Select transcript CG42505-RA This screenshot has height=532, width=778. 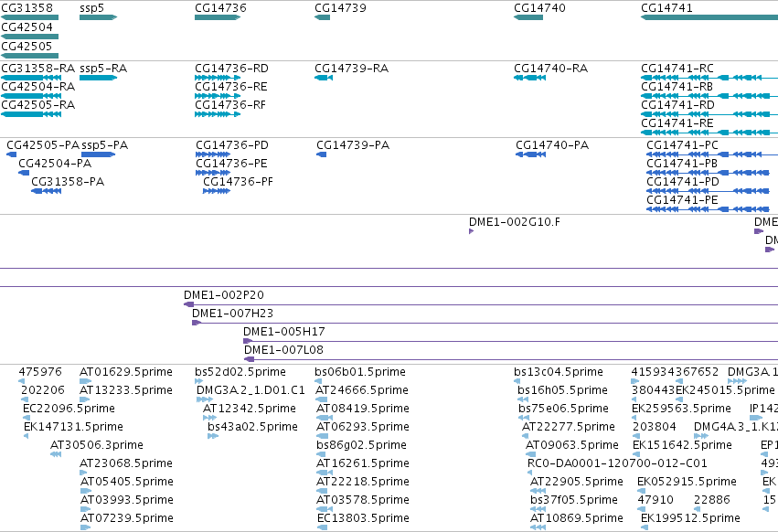point(31,114)
